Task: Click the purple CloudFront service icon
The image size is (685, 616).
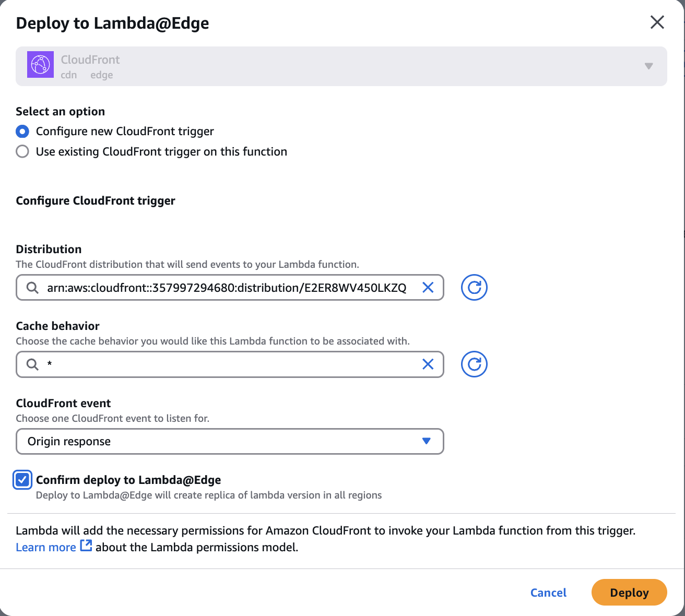Action: (x=40, y=65)
